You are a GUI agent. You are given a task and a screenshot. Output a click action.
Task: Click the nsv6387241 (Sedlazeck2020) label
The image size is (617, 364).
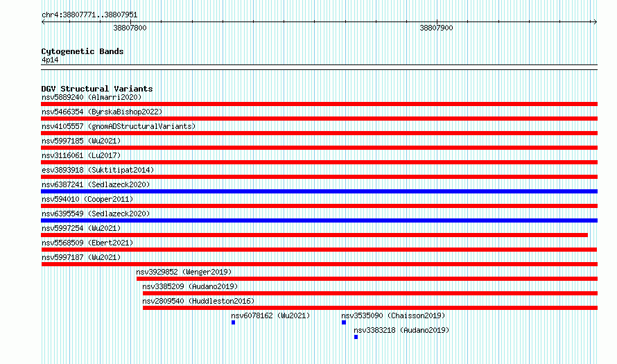coord(96,184)
